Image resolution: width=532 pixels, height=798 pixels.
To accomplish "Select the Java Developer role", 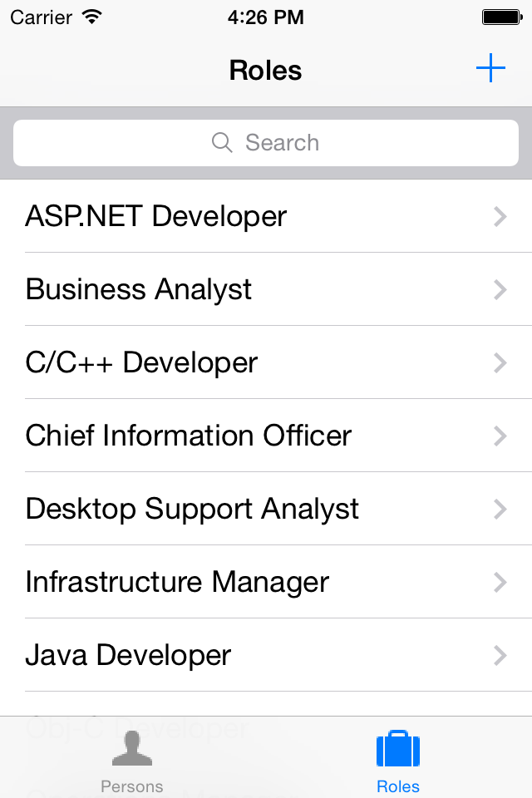I will (266, 655).
